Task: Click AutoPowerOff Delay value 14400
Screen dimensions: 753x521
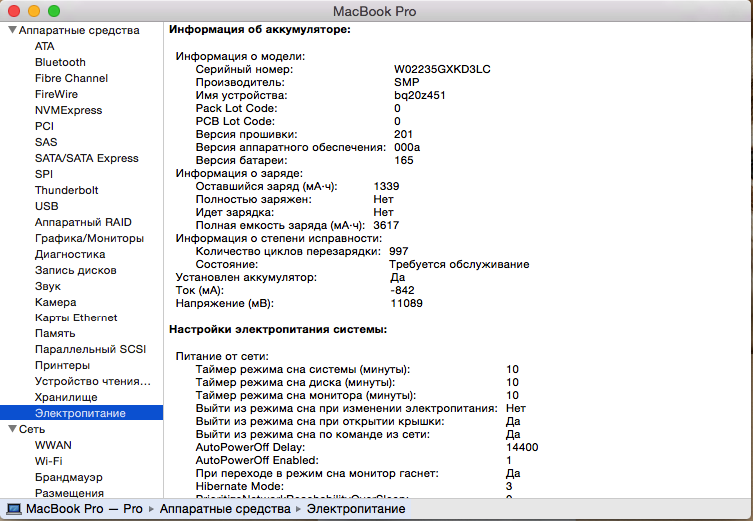Action: coord(522,447)
